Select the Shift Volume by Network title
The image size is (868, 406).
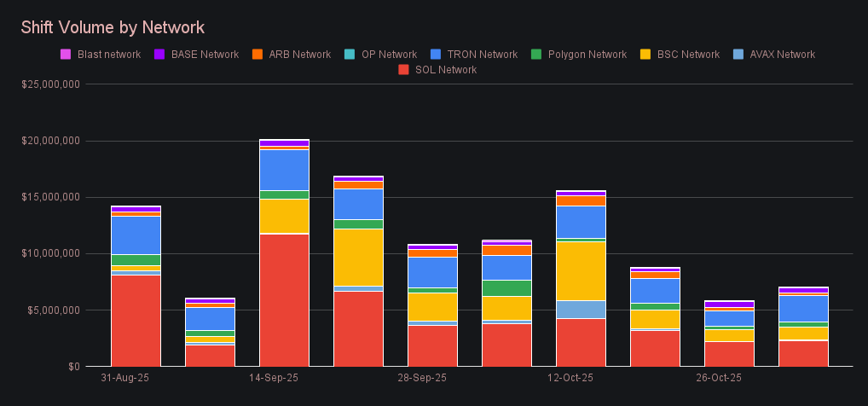click(113, 28)
